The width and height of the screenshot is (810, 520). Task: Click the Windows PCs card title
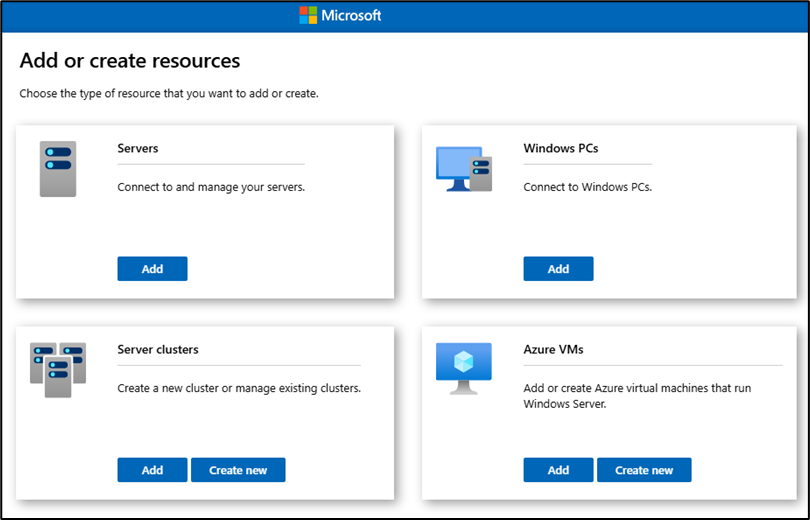tap(560, 149)
